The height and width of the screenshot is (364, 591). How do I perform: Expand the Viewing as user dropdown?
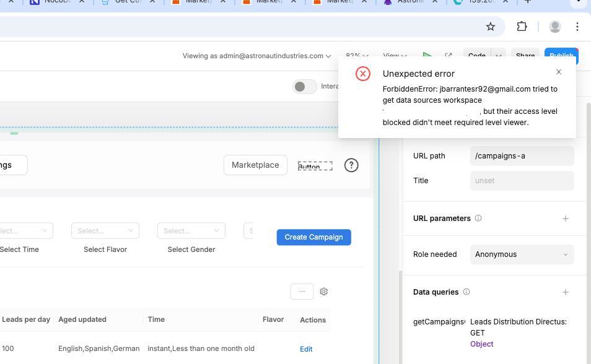[x=256, y=56]
